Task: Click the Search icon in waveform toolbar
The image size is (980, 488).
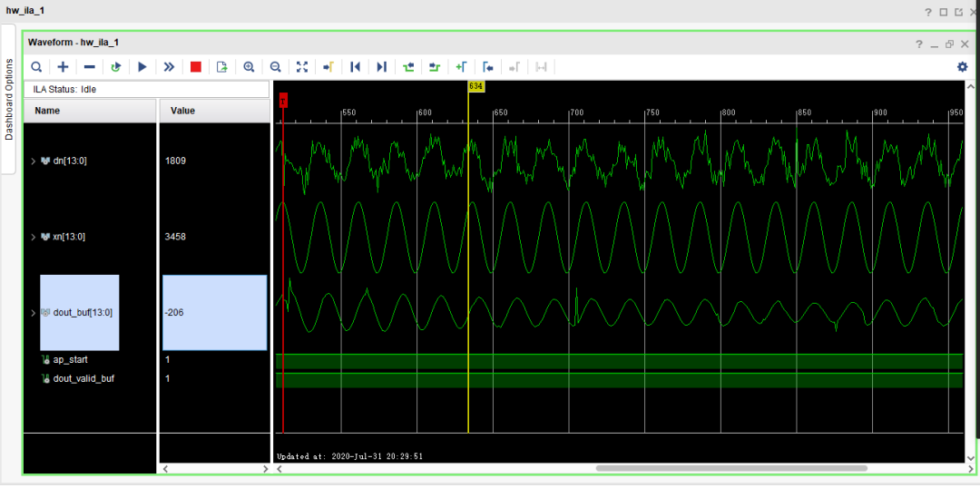Action: 36,67
